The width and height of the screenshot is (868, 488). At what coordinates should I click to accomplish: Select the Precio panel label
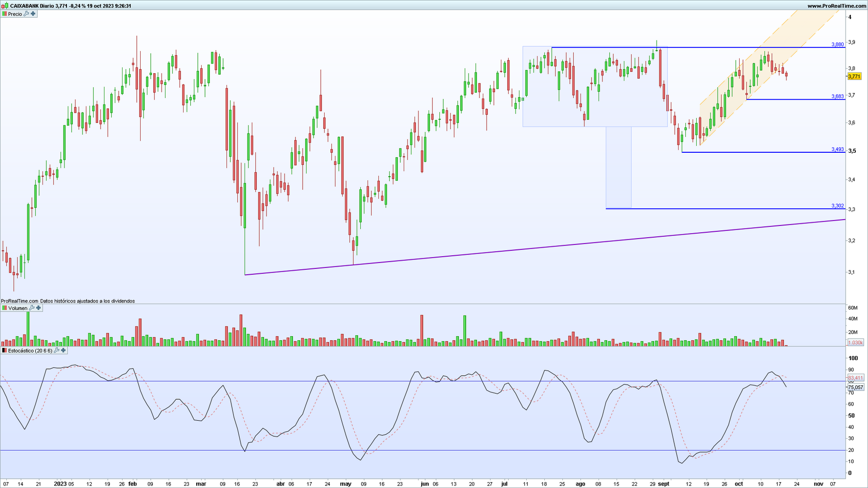pos(15,14)
